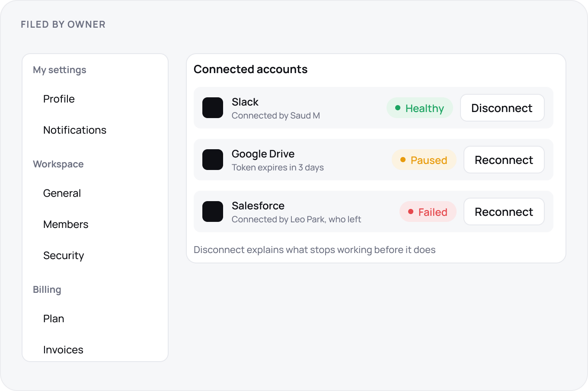588x391 pixels.
Task: Click the Workspace section header
Action: tap(58, 164)
